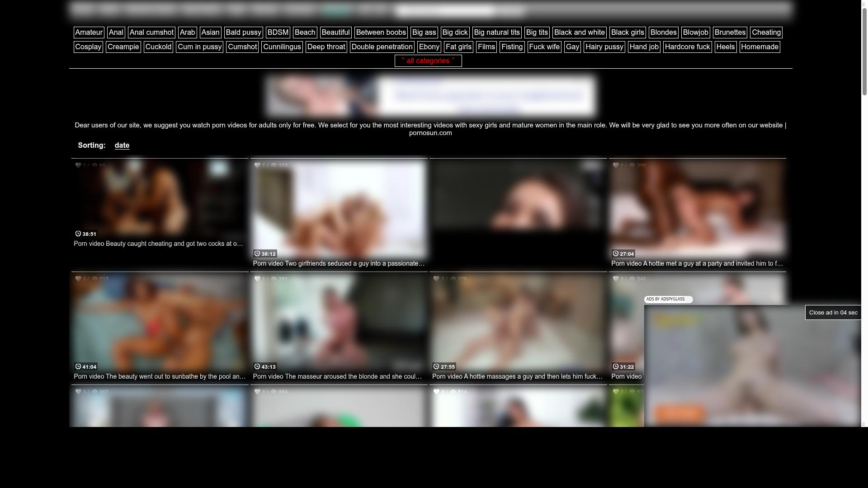Click the red highlighted navigation item

(336, 9)
